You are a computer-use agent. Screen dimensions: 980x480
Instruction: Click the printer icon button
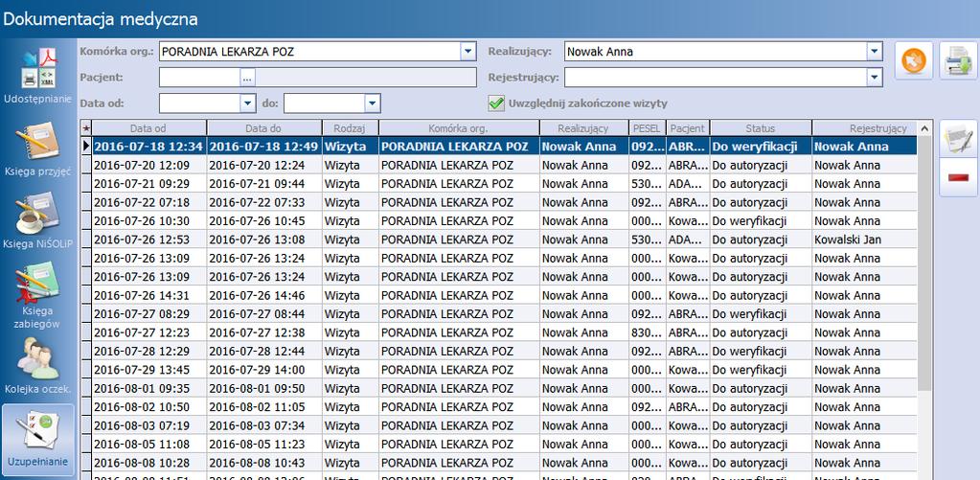pos(958,61)
